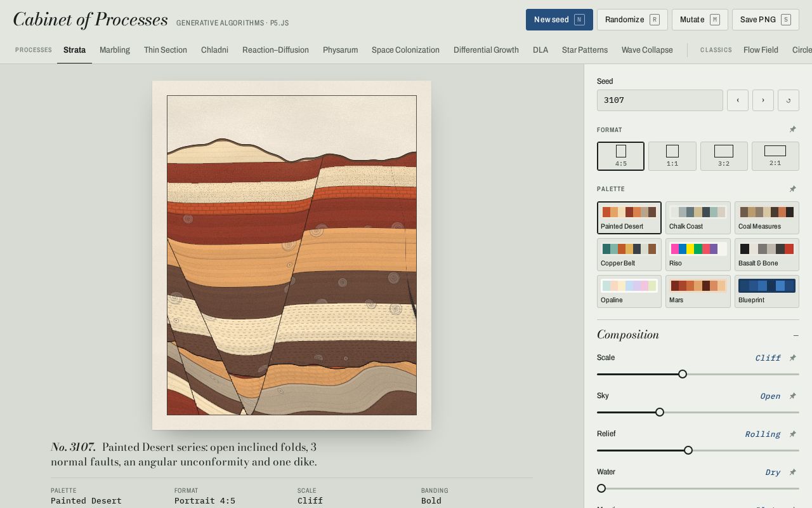Pin the Palette setting
Screen dimensions: 812x508
792,189
